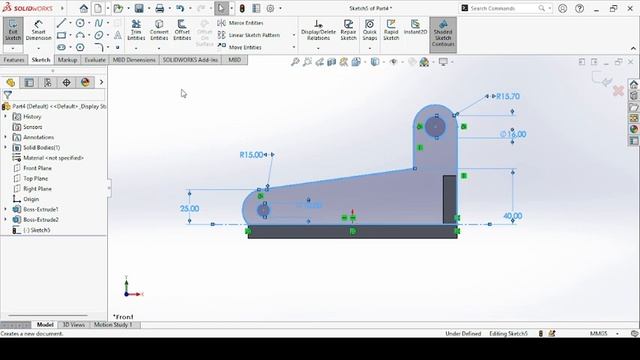Select Origin in the feature tree
This screenshot has width=640, height=360.
point(31,199)
